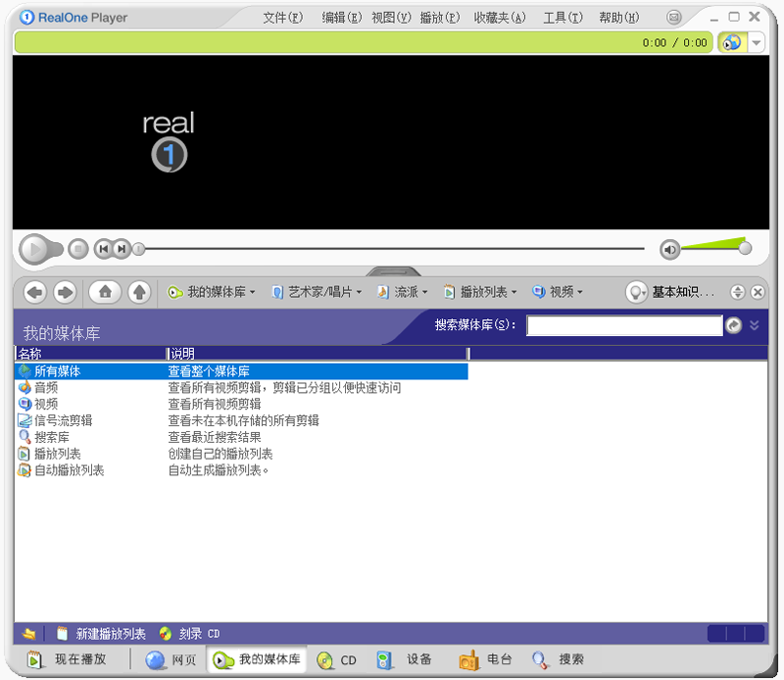This screenshot has height=680, width=784.
Task: Click the collapse handle below player controls
Action: tap(393, 271)
